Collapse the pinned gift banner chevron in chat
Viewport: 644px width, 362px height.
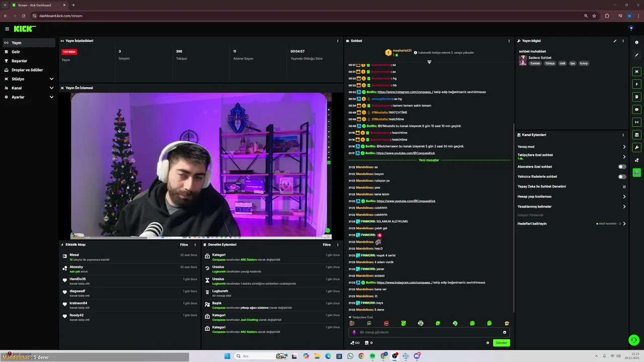pyautogui.click(x=429, y=62)
